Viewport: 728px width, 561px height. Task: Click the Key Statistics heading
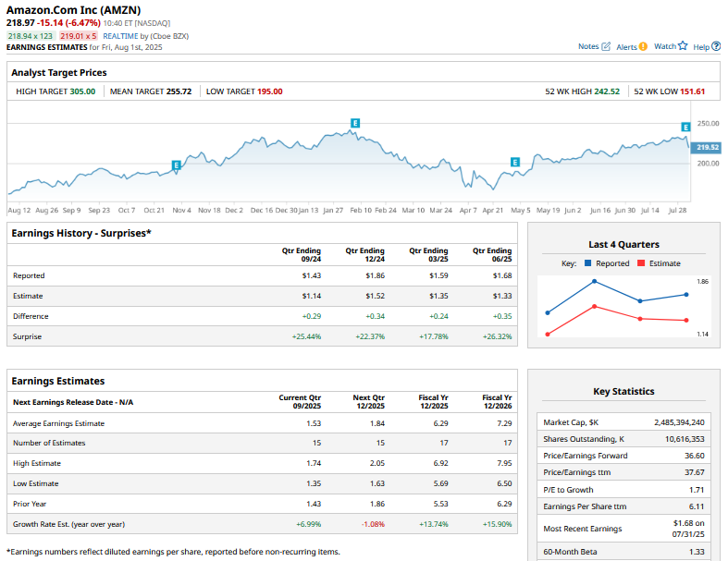(x=623, y=391)
